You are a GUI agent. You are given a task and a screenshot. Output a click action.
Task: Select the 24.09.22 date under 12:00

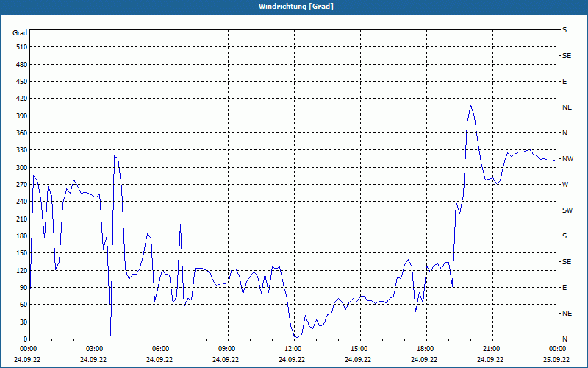(292, 359)
